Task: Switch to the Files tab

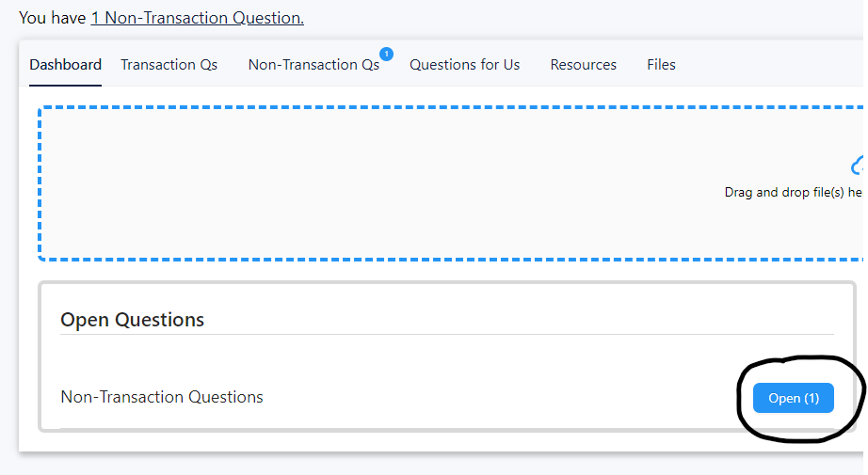Action: click(x=661, y=65)
